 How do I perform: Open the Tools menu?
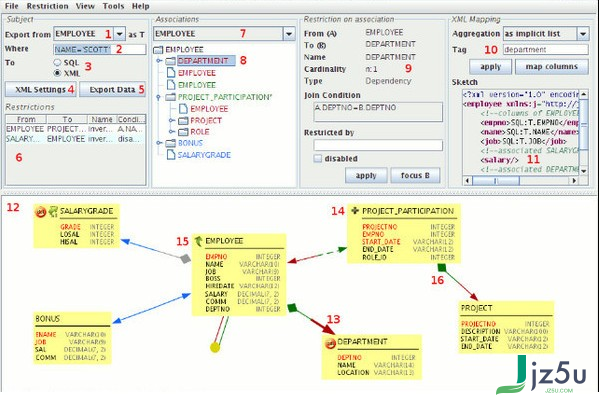click(x=113, y=6)
